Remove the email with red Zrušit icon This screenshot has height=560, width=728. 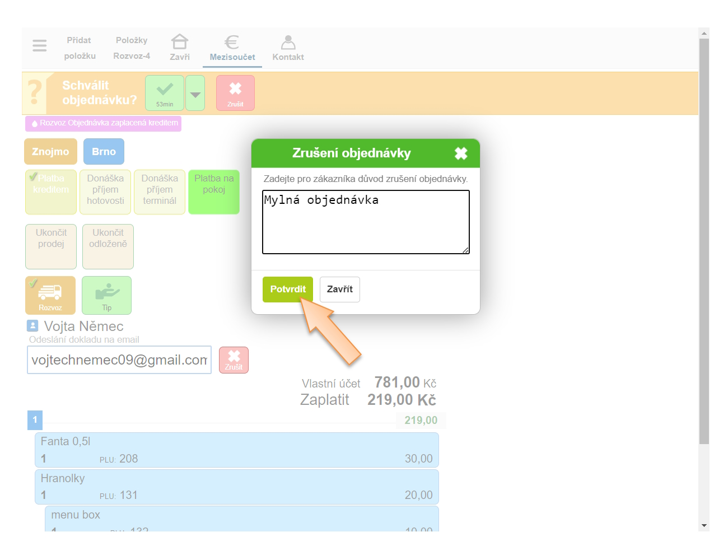pyautogui.click(x=234, y=360)
